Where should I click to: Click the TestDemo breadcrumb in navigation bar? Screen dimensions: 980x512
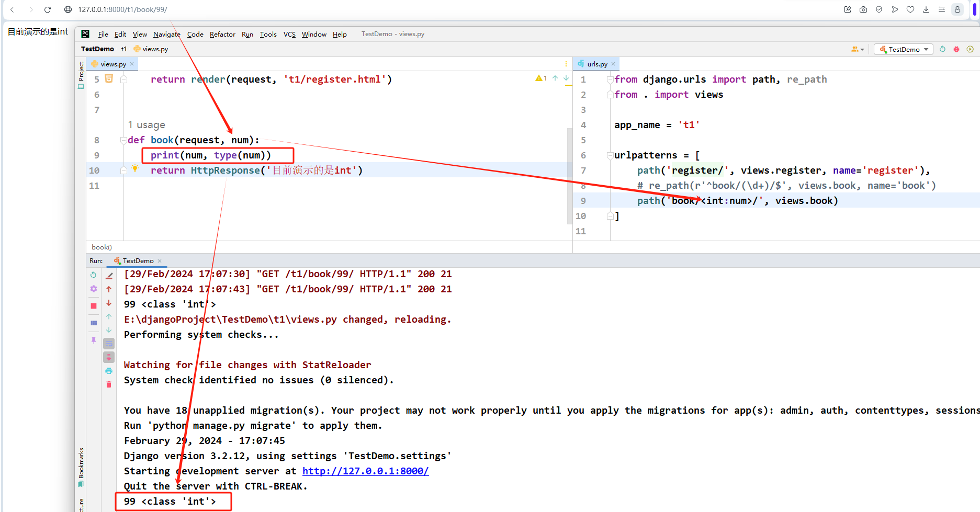point(97,49)
